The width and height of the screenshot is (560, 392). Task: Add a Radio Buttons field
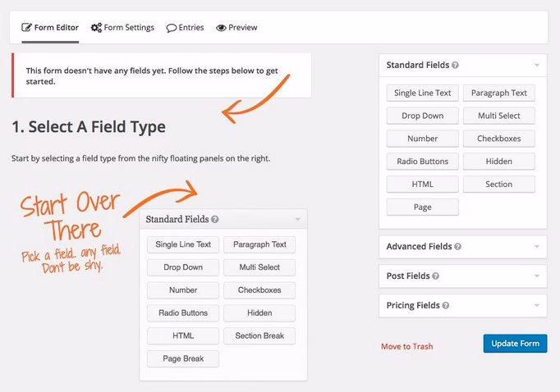pos(423,162)
